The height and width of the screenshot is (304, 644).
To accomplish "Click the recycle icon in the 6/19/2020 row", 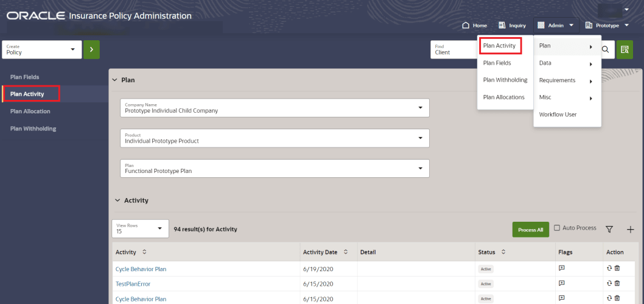I will click(609, 268).
